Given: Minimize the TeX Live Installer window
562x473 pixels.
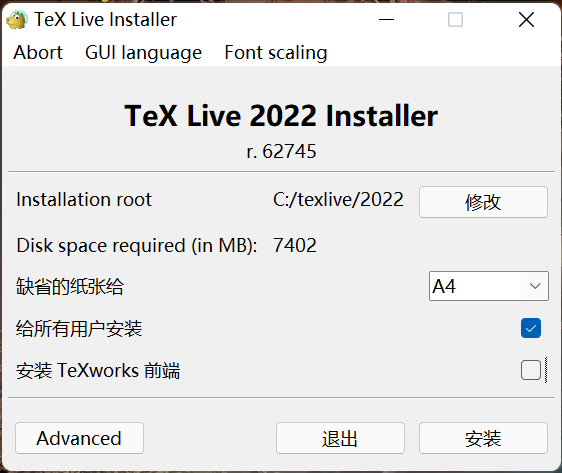Looking at the screenshot, I should pyautogui.click(x=386, y=19).
